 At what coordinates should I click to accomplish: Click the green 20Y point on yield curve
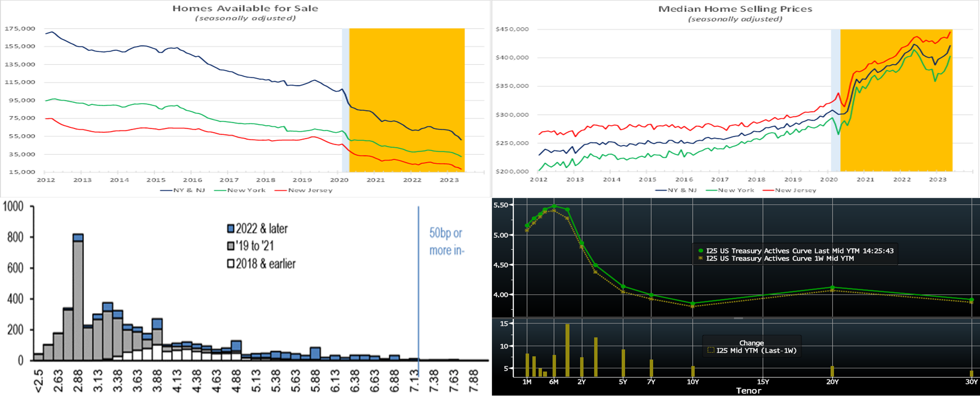pyautogui.click(x=832, y=288)
